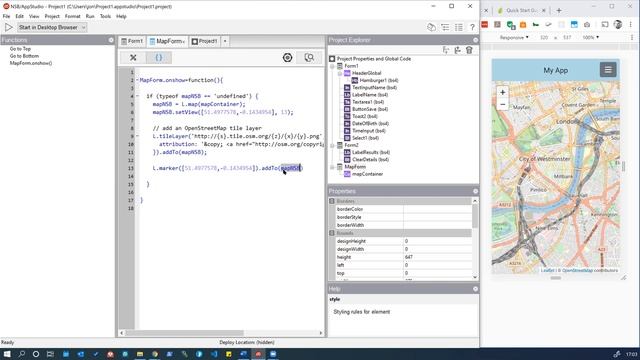Close the Help panel
This screenshot has height=360, width=640.
coord(476,289)
